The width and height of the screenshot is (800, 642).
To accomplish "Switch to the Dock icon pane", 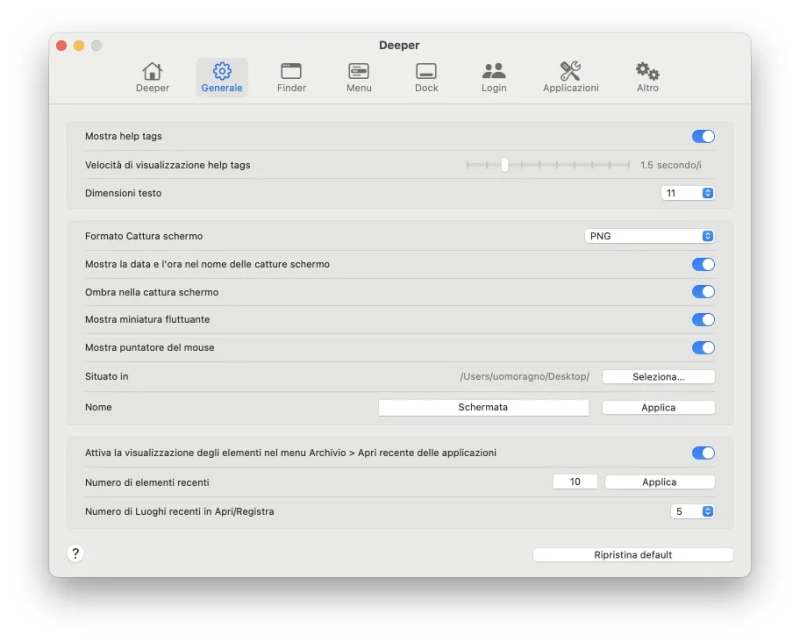I will (x=426, y=72).
